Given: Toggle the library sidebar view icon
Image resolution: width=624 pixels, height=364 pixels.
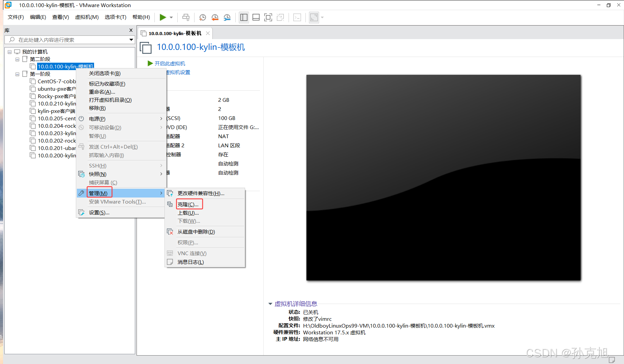Looking at the screenshot, I should point(244,17).
